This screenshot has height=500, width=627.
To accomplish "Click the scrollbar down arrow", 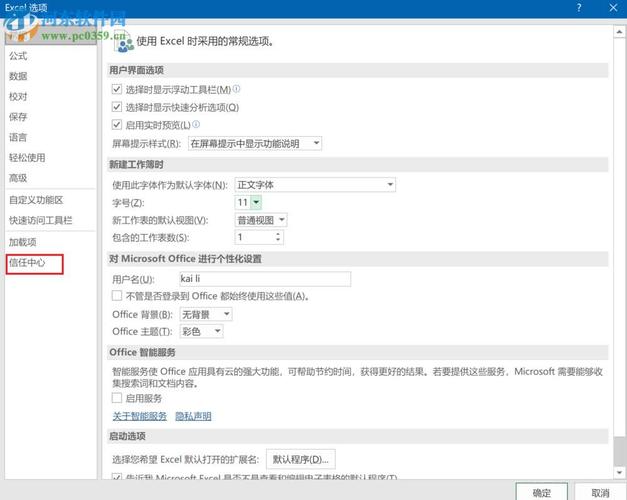I will coord(619,472).
